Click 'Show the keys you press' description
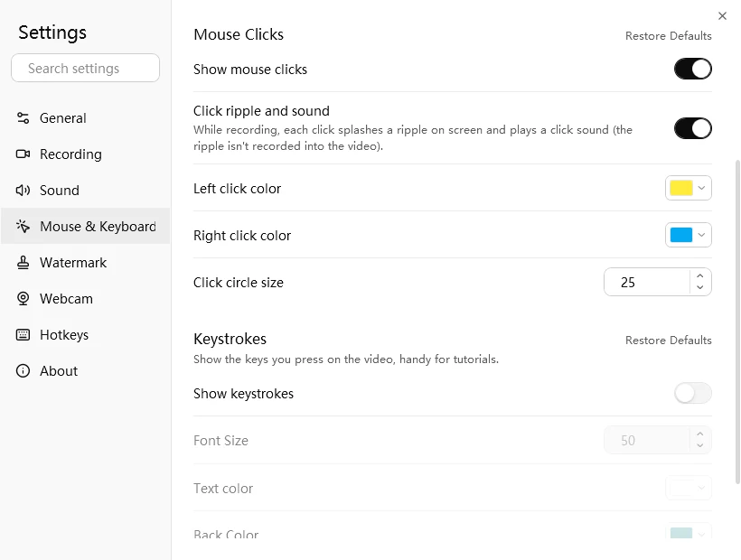 click(x=346, y=359)
